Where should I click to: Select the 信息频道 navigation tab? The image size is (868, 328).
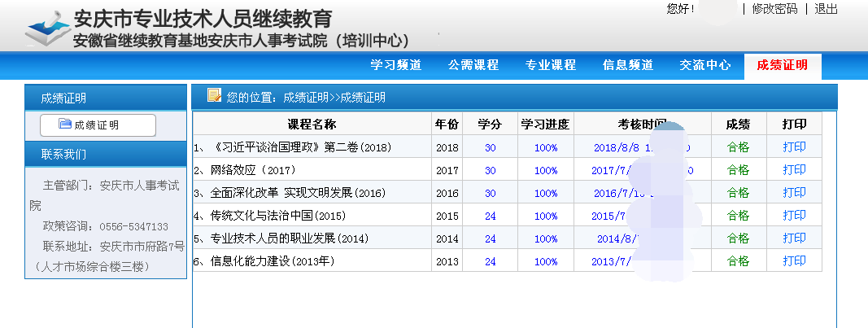pos(627,66)
